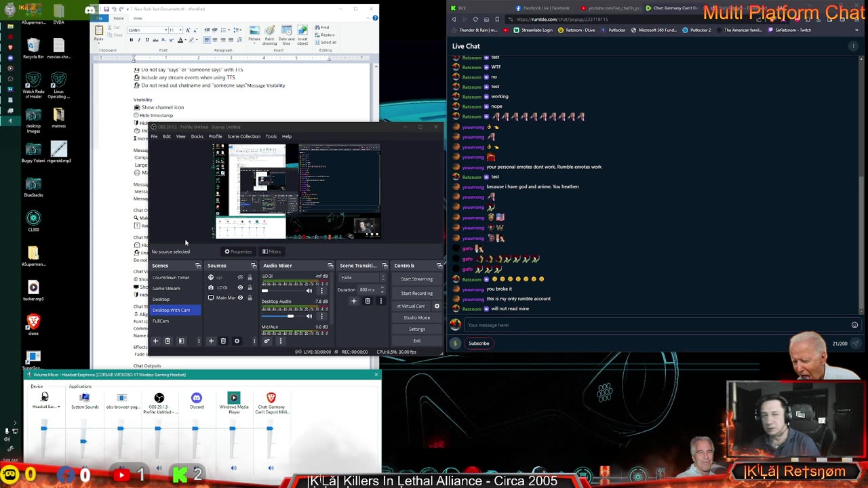Mute the LOGI audio channel speaker icon
The height and width of the screenshot is (488, 868).
(x=310, y=290)
